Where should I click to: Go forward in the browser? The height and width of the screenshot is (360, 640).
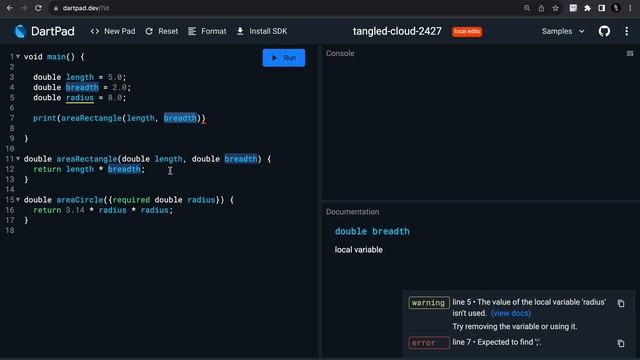pyautogui.click(x=24, y=8)
